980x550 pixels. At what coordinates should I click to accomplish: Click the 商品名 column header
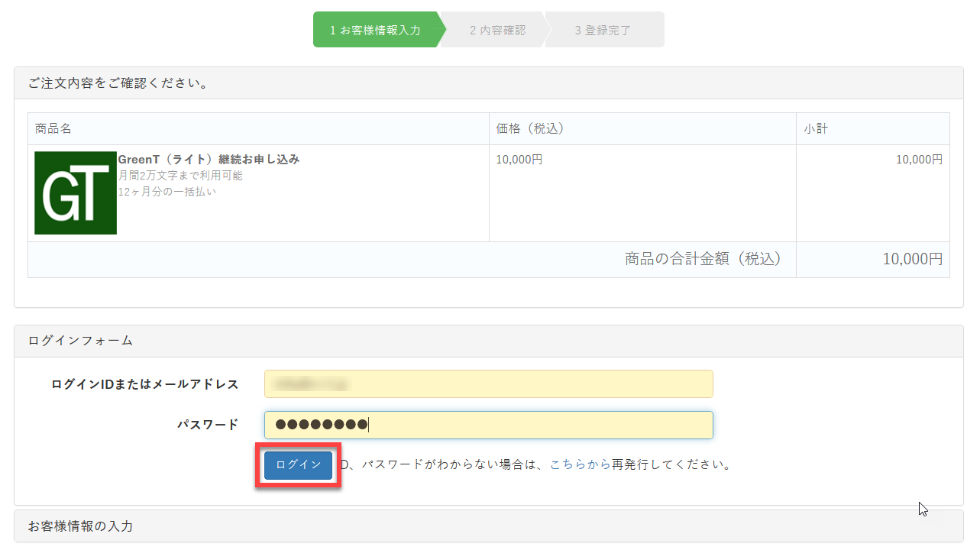(x=53, y=129)
